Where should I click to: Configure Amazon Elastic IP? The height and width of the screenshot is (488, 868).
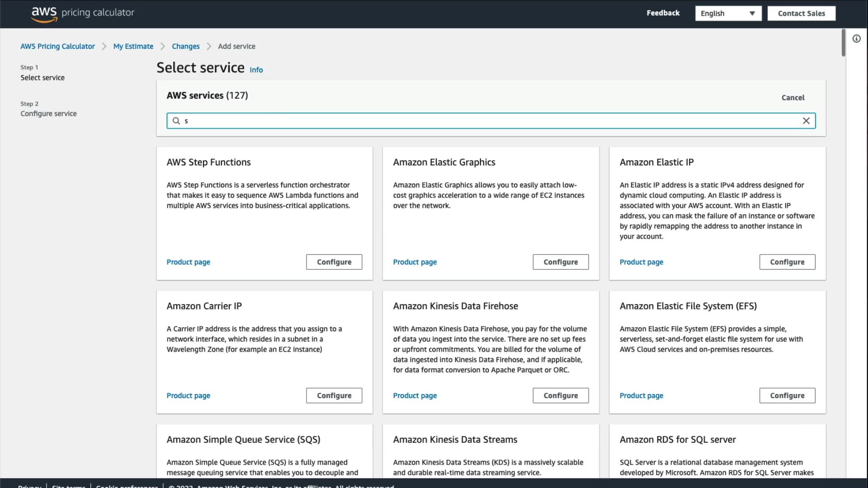pyautogui.click(x=787, y=262)
